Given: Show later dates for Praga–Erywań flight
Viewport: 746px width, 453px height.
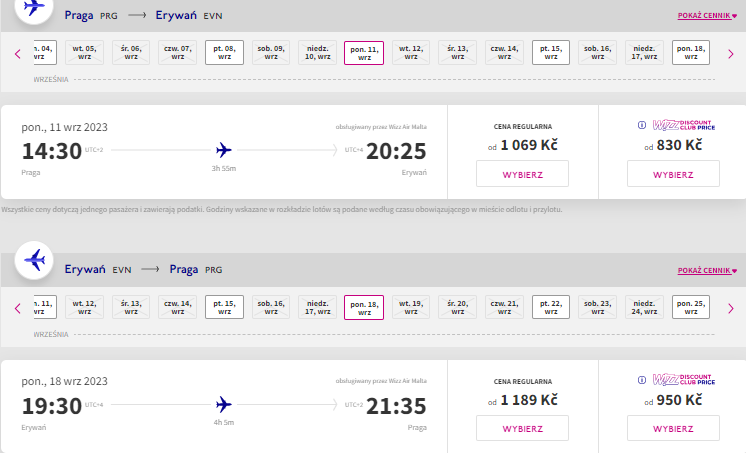Looking at the screenshot, I should pos(731,54).
